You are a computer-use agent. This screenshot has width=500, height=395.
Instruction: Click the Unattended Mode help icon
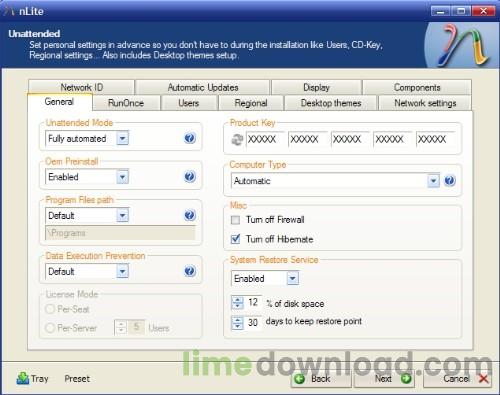190,138
